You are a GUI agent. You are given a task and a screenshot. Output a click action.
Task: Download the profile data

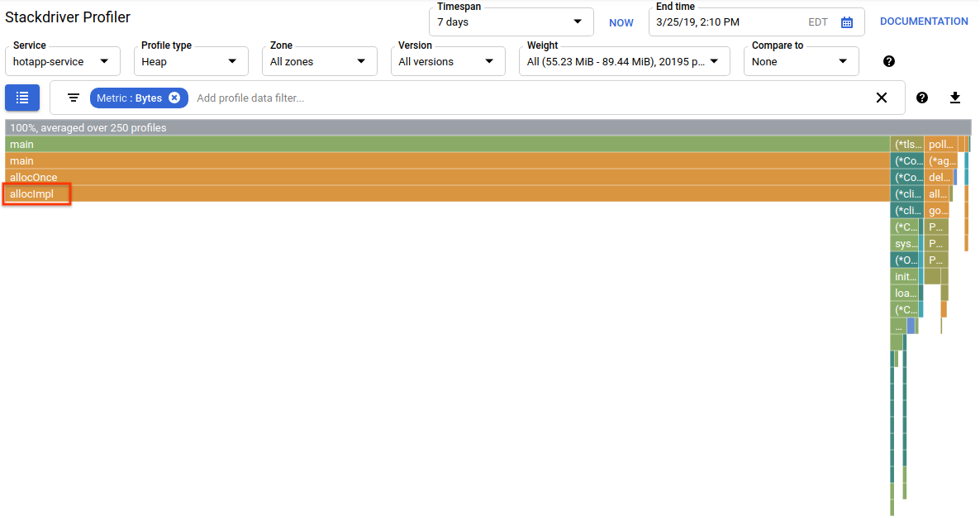[x=955, y=98]
